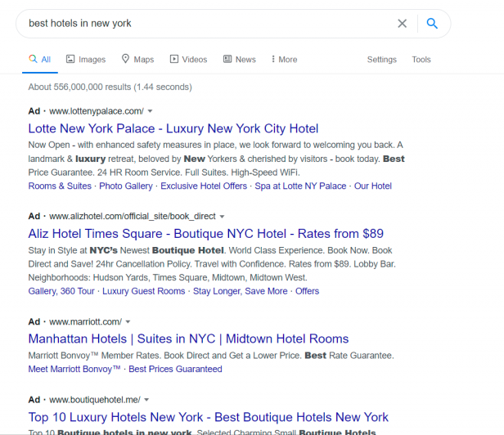Open the Meet Marriott Bonvoy sitelink

point(74,369)
